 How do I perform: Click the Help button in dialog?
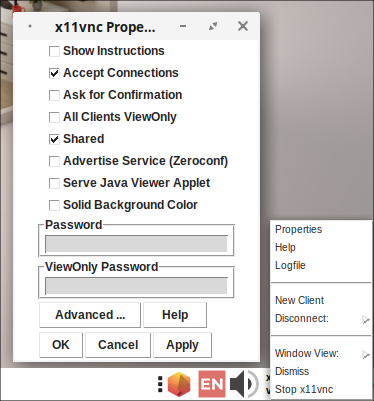175,315
